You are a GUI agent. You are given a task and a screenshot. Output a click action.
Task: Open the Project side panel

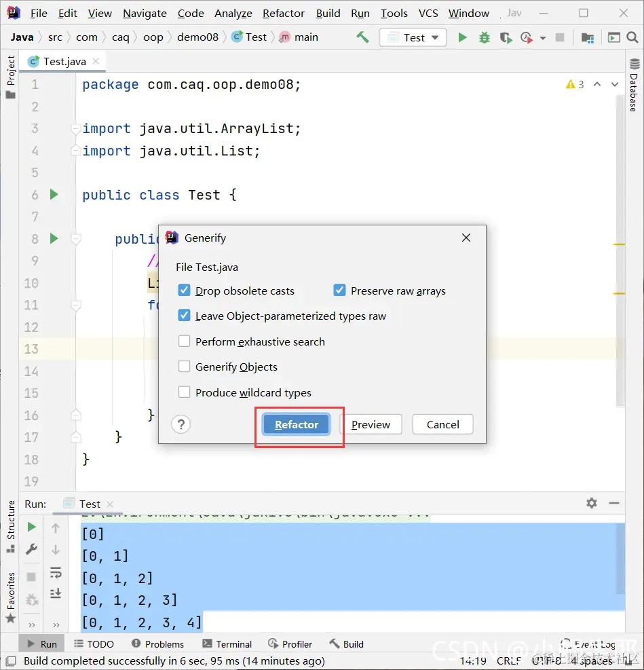point(11,77)
